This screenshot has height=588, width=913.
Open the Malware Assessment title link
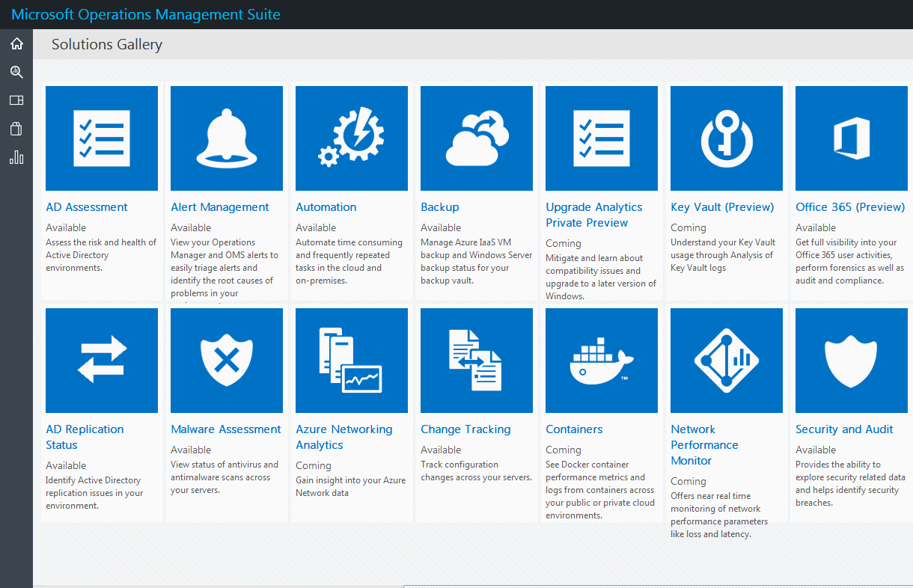click(x=226, y=429)
